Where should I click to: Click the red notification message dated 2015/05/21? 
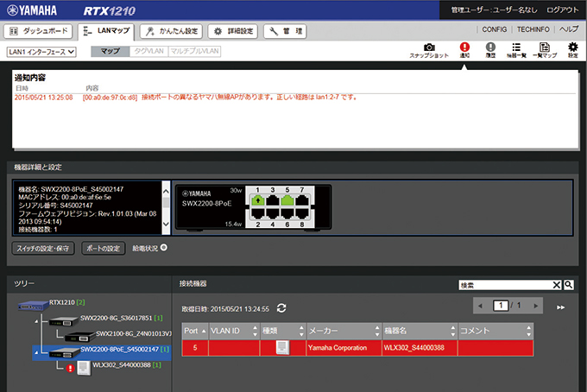pyautogui.click(x=186, y=98)
